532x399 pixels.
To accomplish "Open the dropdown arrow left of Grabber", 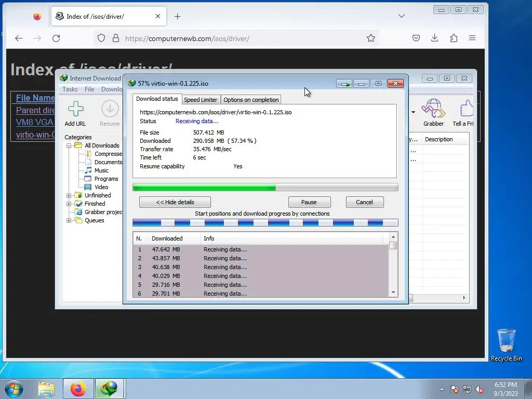I will tap(413, 112).
